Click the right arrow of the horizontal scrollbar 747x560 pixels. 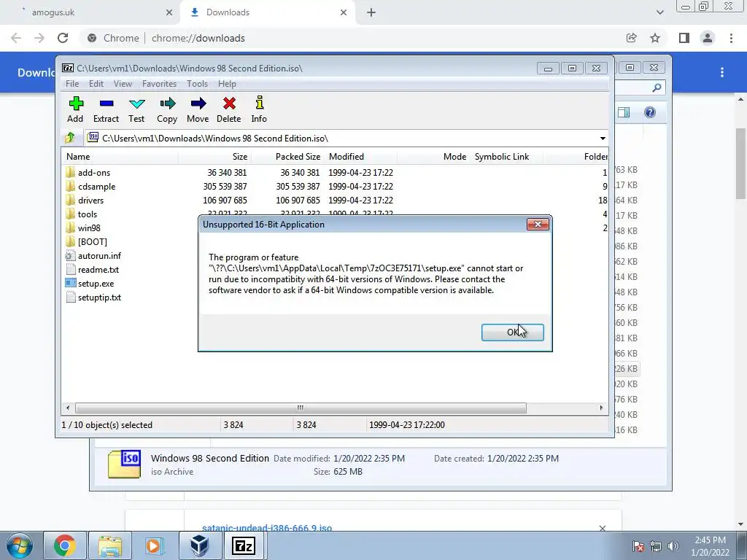coord(601,408)
